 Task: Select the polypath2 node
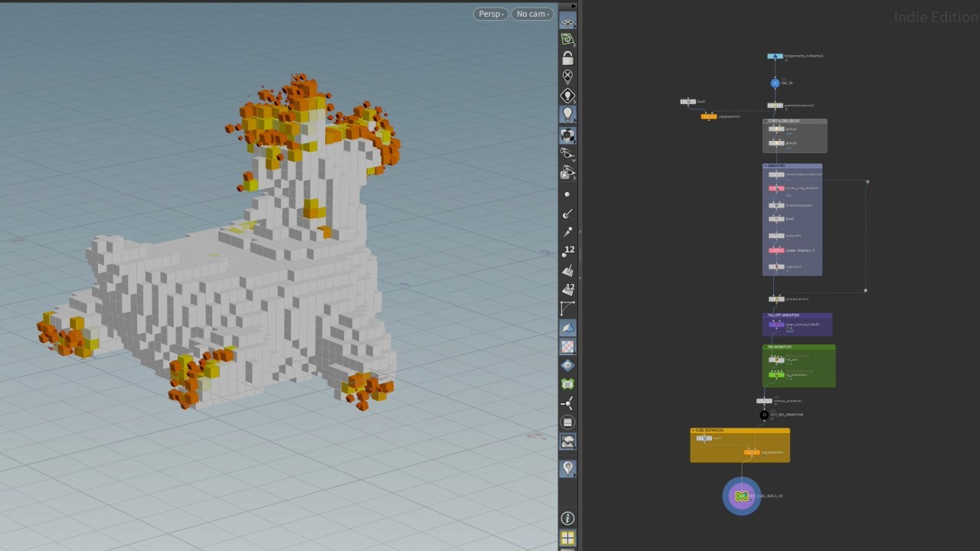776,236
